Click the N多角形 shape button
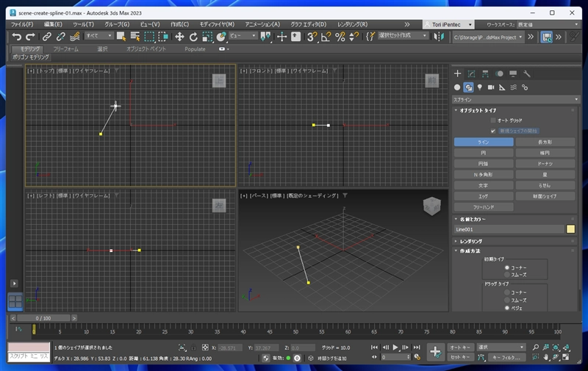The height and width of the screenshot is (371, 588). (484, 175)
